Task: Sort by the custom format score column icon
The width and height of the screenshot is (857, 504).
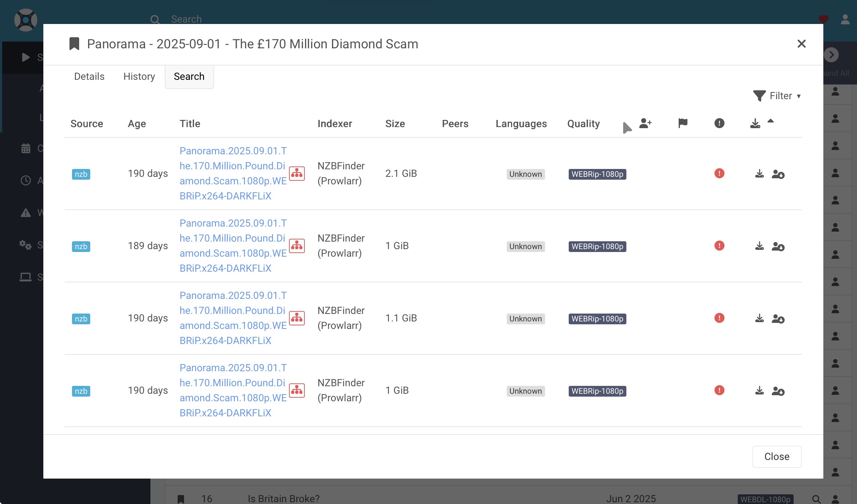Action: [645, 123]
